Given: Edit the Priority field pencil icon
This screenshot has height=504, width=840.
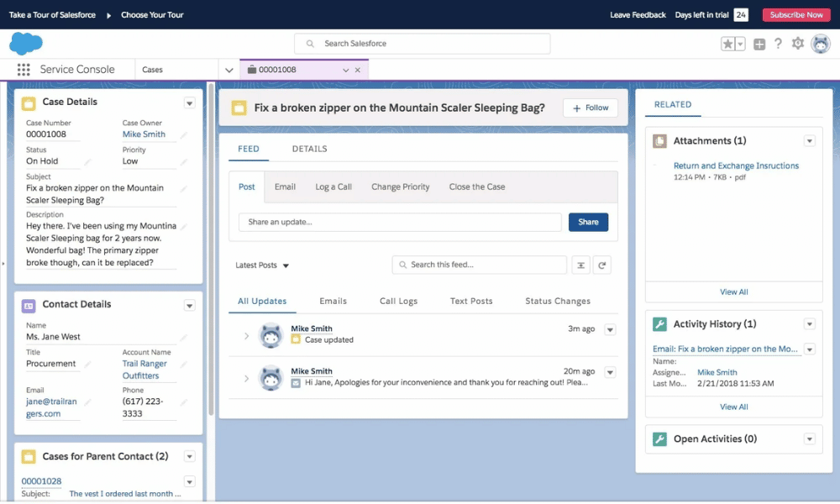Looking at the screenshot, I should [x=184, y=162].
